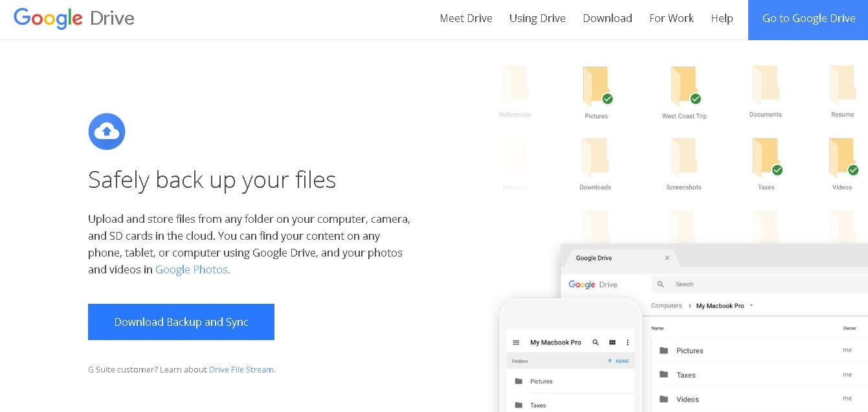Select the Downloads folder icon
The height and width of the screenshot is (412, 868).
pyautogui.click(x=595, y=157)
